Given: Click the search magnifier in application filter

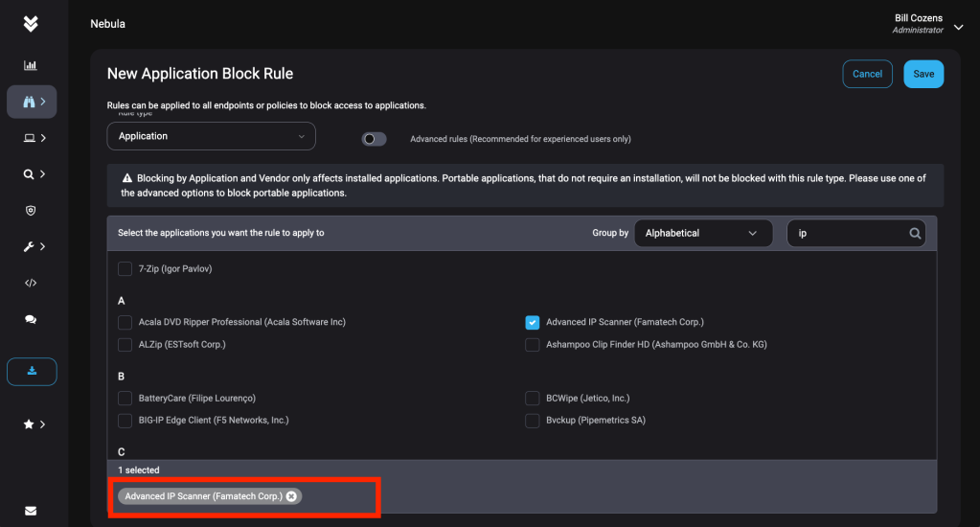Looking at the screenshot, I should (915, 233).
